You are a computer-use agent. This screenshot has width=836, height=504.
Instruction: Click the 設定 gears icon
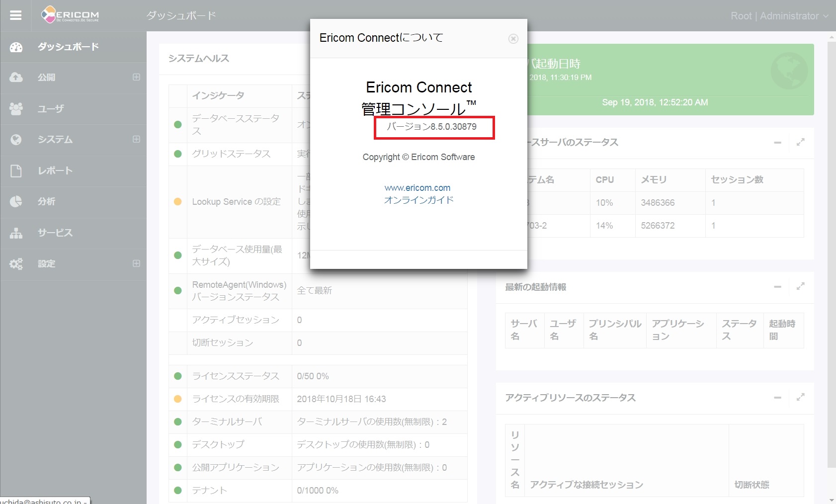16,264
